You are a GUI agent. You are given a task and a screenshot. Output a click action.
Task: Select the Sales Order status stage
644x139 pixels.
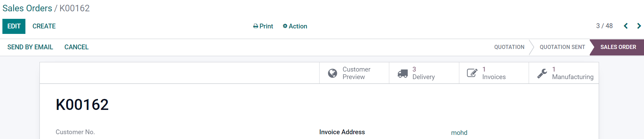(618, 47)
